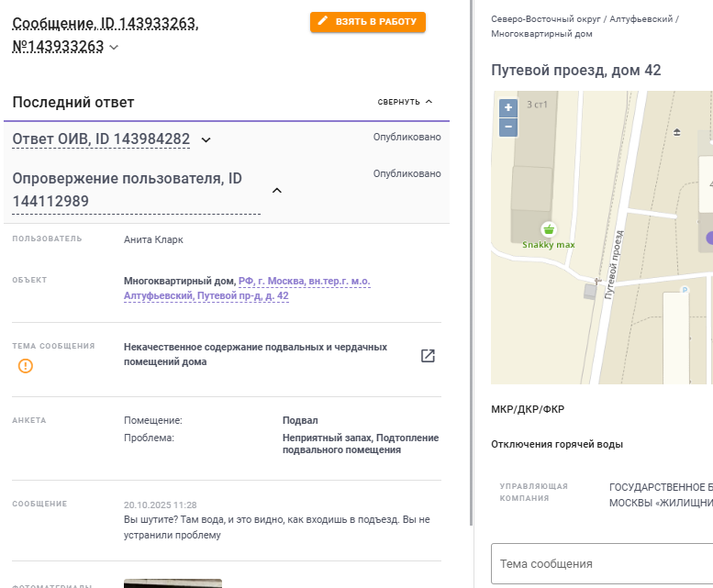713x588 pixels.
Task: Click the Опровержение пользователя, ID 144112989 title
Action: click(128, 190)
